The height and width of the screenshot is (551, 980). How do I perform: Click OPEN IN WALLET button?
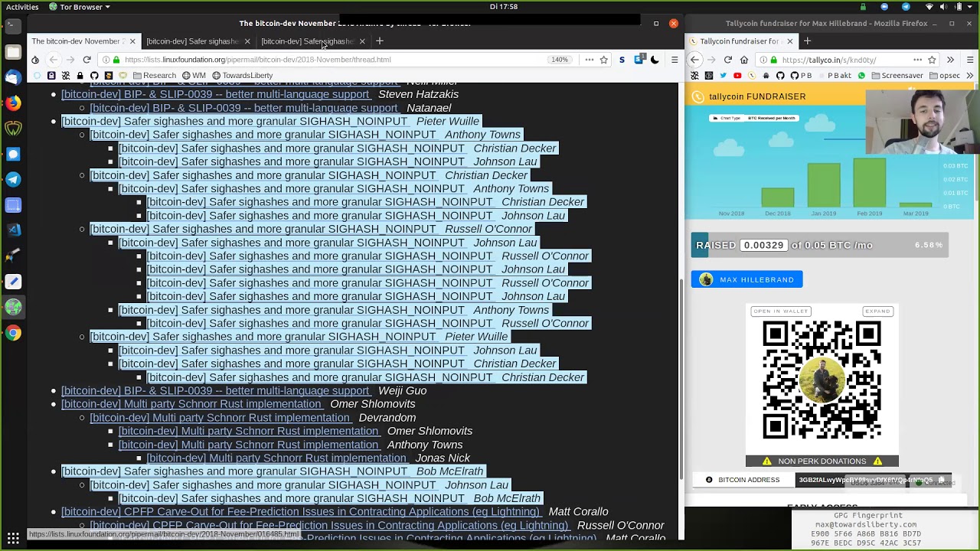tap(780, 311)
